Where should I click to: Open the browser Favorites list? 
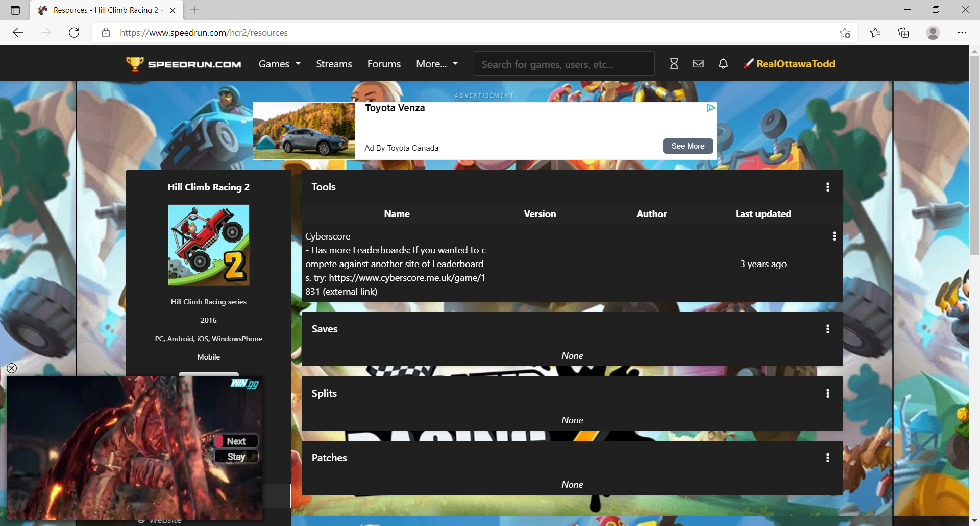point(875,33)
